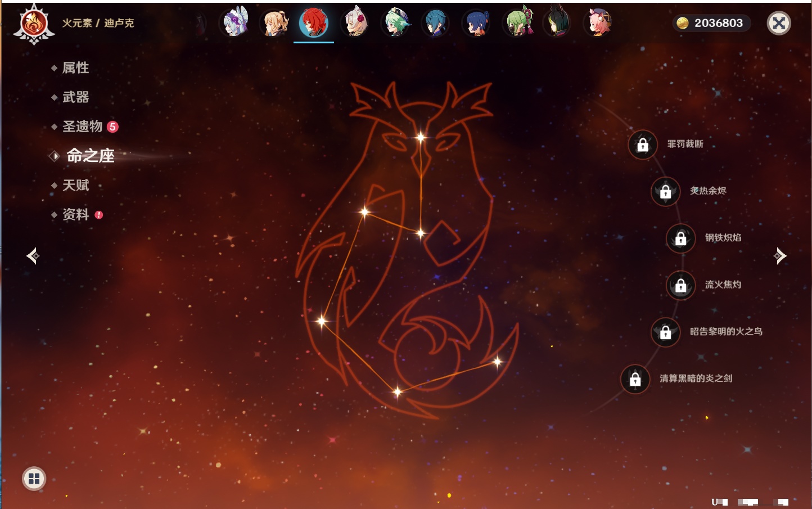Select the teal short-haired character avatar
This screenshot has height=509, width=812.
click(x=436, y=22)
